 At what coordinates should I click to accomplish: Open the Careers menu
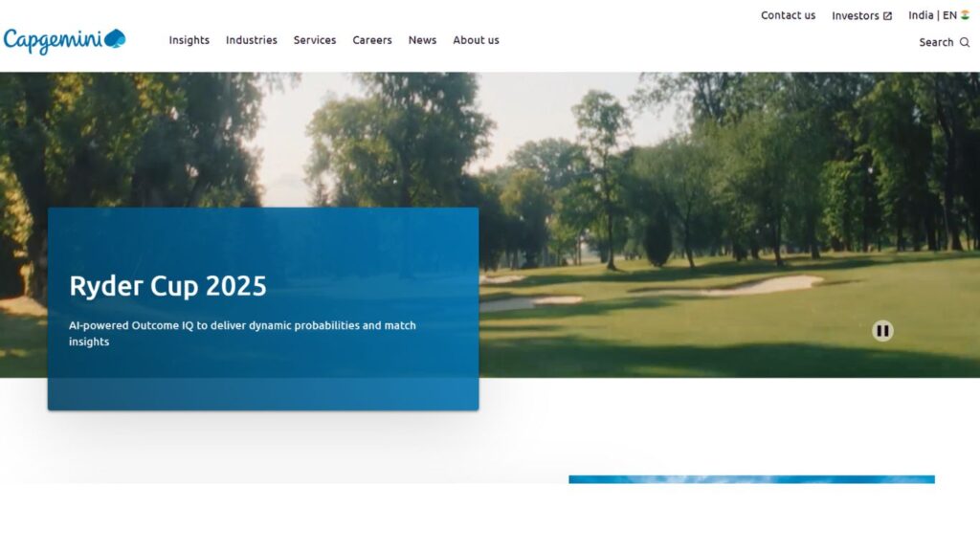click(372, 40)
